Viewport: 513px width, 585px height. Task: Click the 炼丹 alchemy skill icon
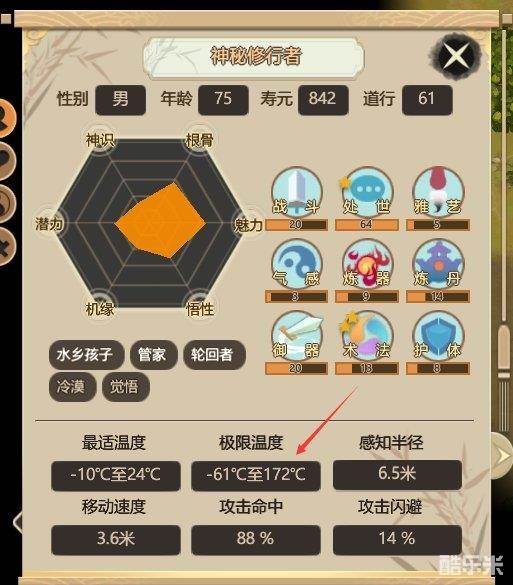[x=438, y=264]
